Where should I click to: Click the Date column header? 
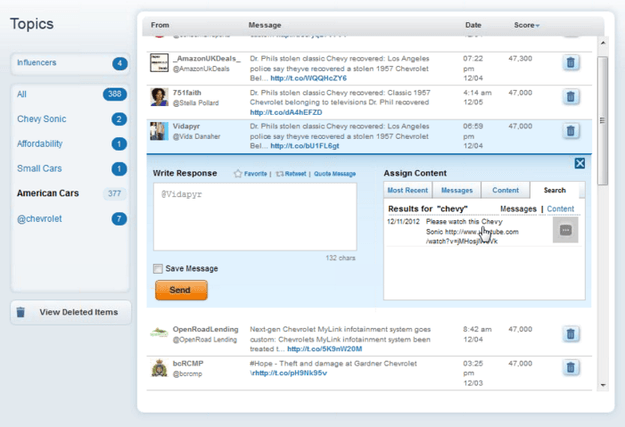473,25
